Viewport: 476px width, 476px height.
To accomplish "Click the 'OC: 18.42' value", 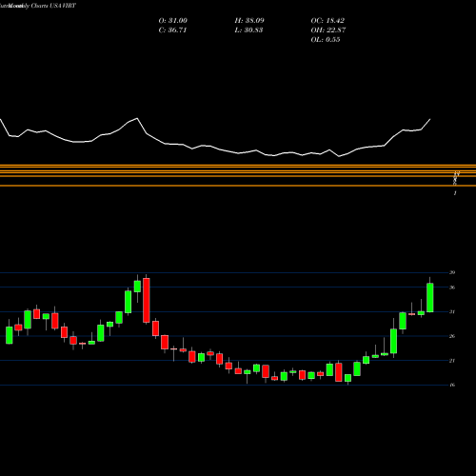I will (x=327, y=21).
